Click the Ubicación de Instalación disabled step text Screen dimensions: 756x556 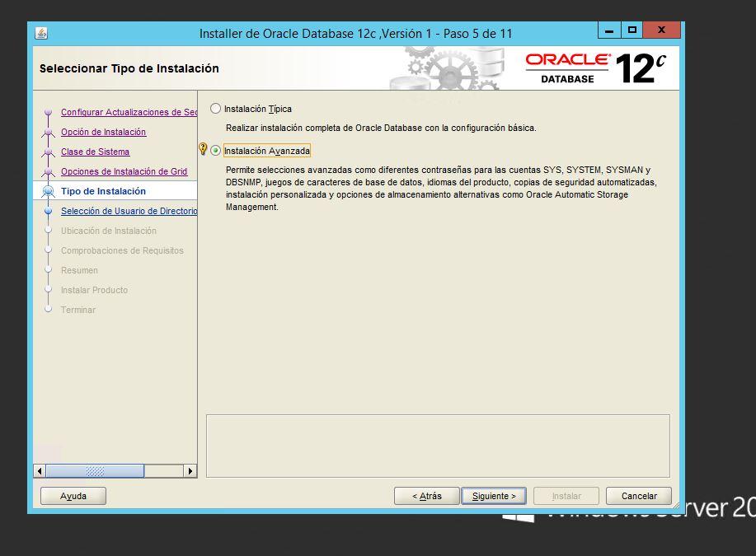coord(109,231)
